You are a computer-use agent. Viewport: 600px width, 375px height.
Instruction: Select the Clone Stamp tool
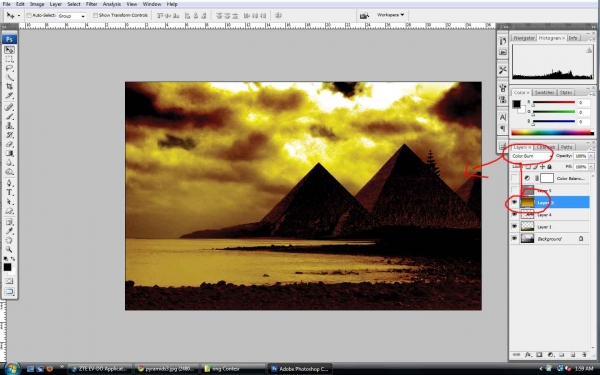pos(9,126)
